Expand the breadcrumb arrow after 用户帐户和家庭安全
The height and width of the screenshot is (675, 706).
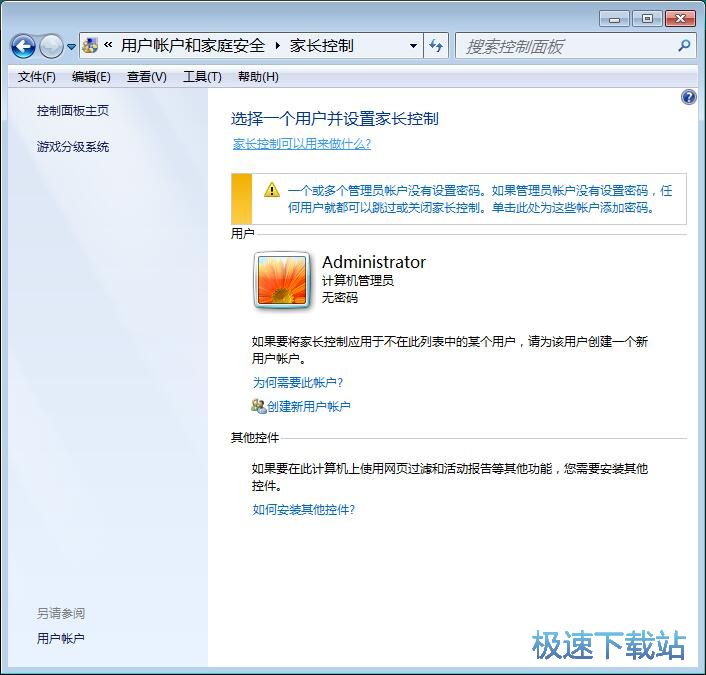tap(277, 46)
